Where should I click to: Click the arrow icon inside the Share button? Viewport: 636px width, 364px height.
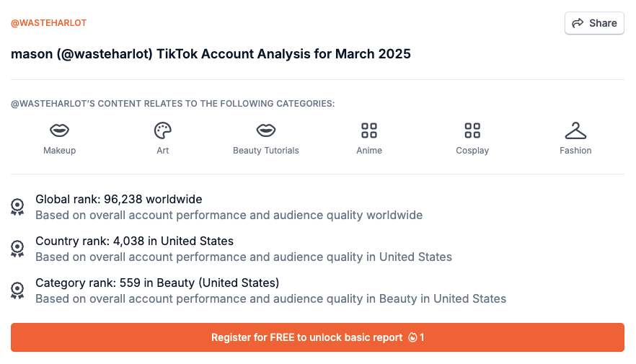(x=578, y=23)
